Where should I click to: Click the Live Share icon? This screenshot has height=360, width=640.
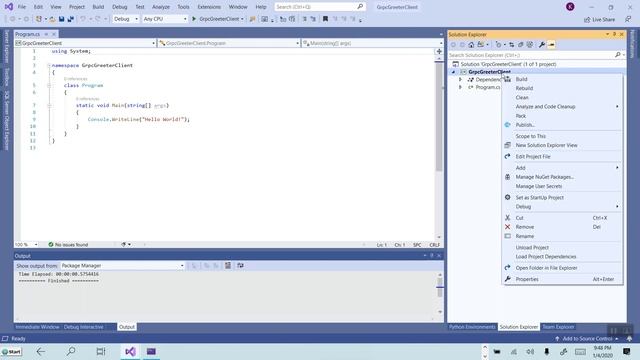(587, 20)
